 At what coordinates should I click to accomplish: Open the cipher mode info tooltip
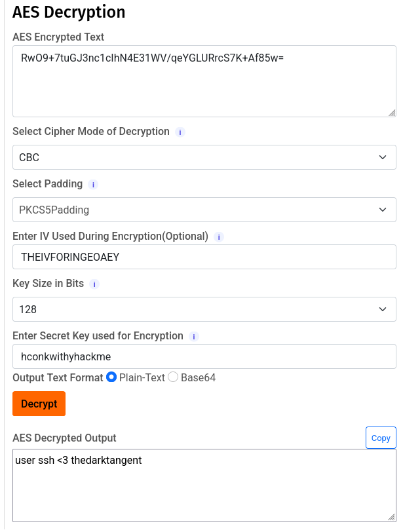(179, 132)
